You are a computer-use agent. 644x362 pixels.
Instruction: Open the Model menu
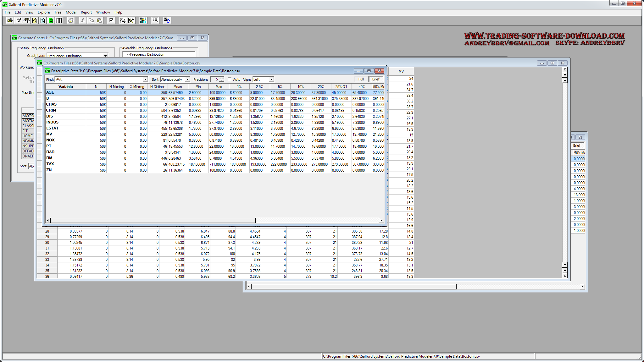point(71,12)
